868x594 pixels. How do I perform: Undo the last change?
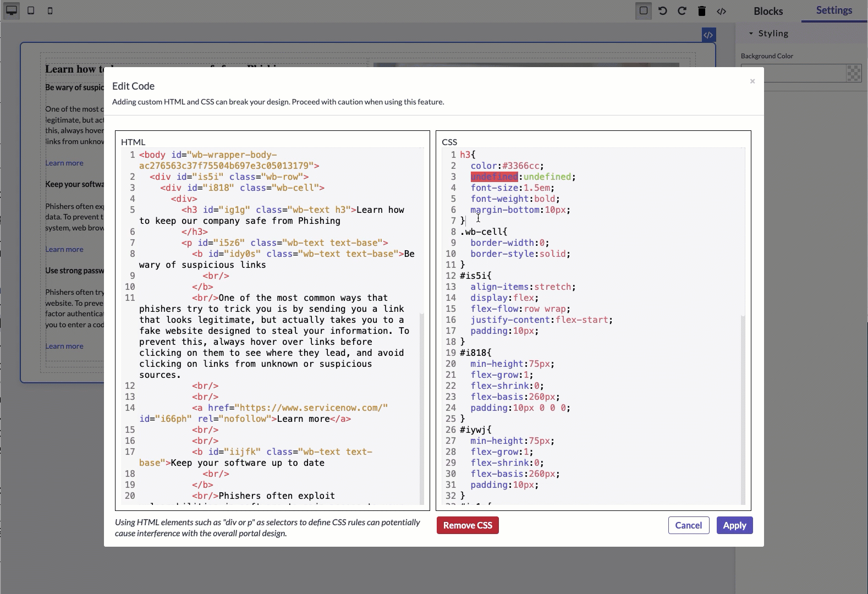coord(663,10)
